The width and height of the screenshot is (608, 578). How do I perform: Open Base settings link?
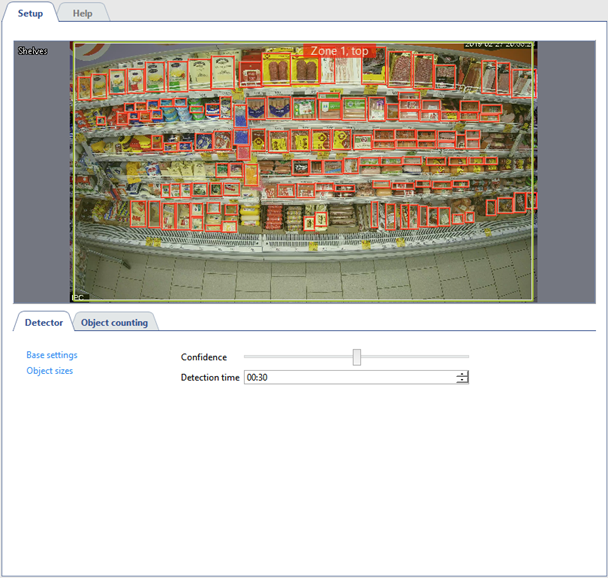tap(52, 355)
